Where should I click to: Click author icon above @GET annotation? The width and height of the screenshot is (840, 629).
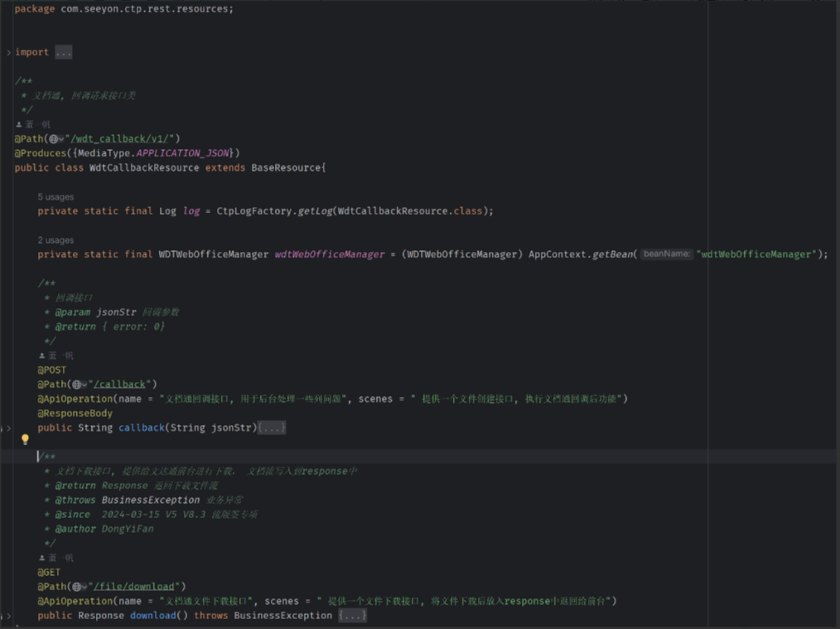(41, 558)
